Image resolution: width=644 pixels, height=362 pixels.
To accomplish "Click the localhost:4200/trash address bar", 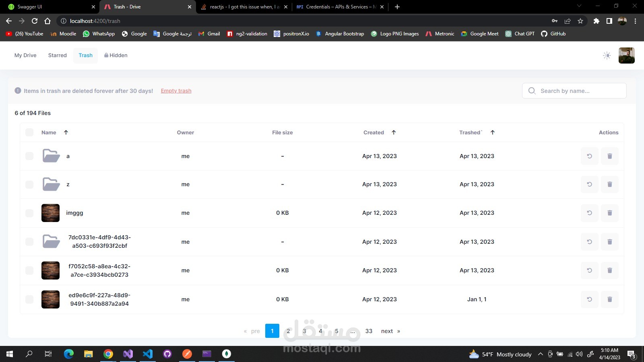I will (x=302, y=21).
